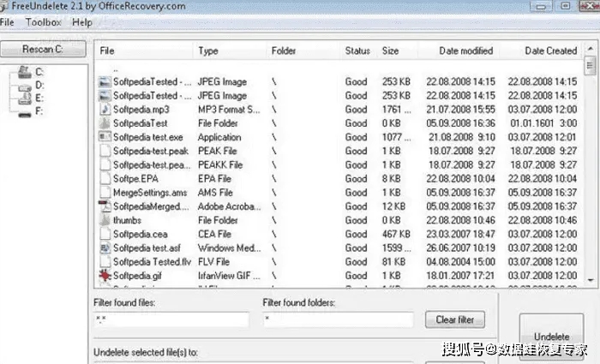Viewport: 600px width, 364px height.
Task: Select the thumbs folder icon
Action: (105, 220)
